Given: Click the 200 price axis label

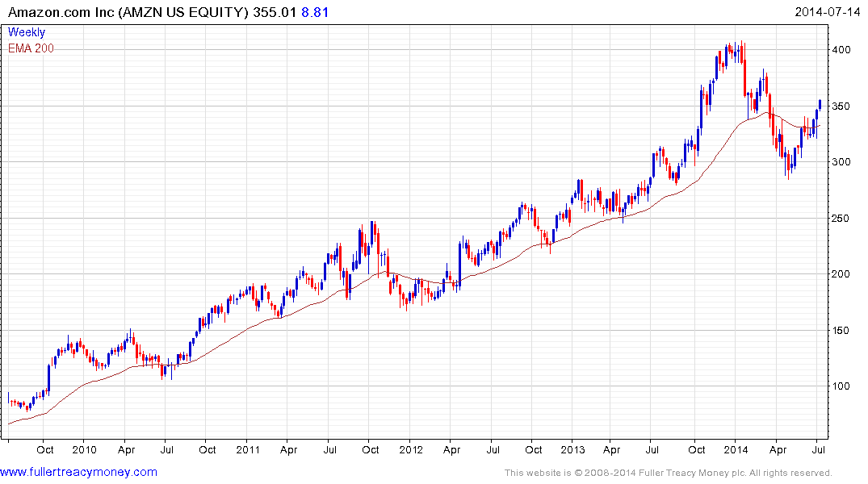Looking at the screenshot, I should (841, 274).
